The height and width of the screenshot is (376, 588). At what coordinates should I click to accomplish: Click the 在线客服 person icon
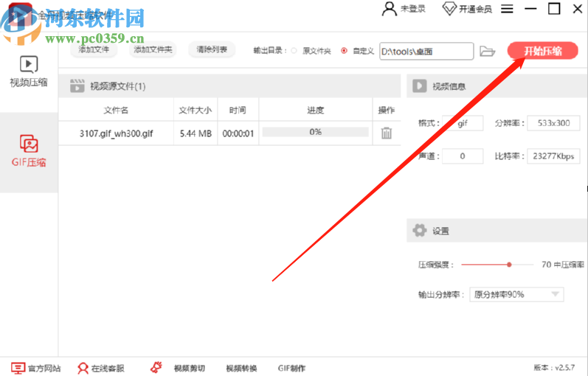(x=83, y=369)
